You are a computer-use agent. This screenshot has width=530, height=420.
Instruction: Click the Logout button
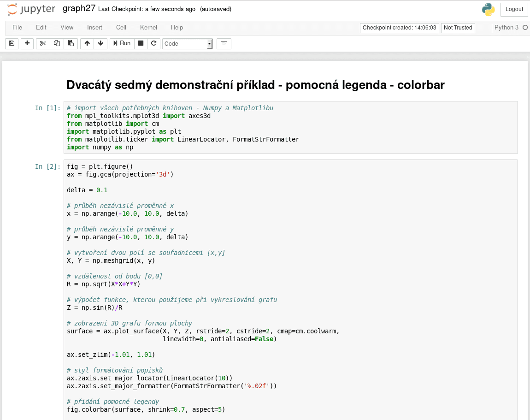click(514, 10)
